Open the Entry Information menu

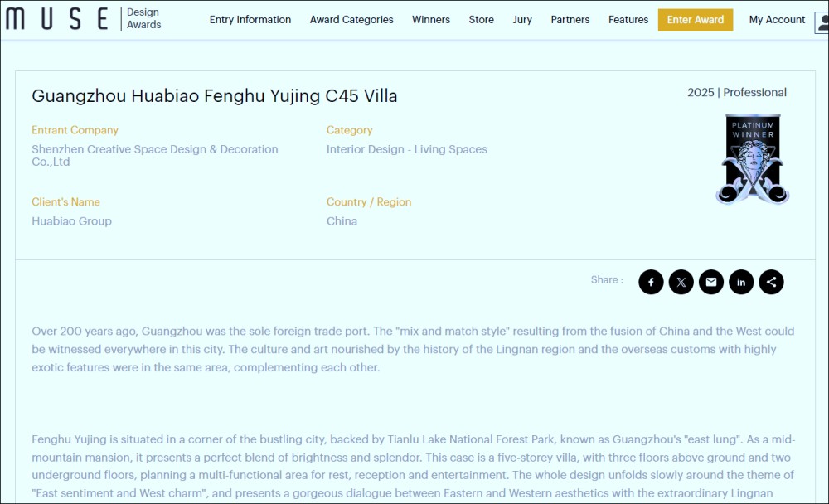(250, 20)
